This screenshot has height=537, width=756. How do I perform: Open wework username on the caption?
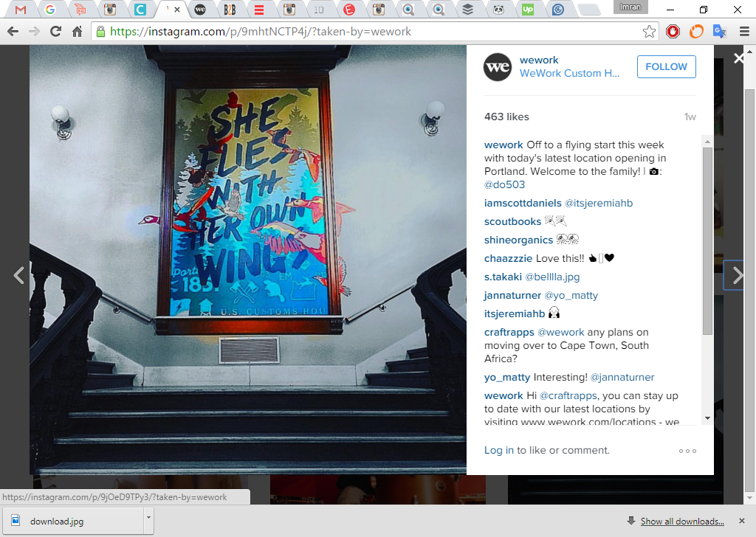click(x=504, y=145)
